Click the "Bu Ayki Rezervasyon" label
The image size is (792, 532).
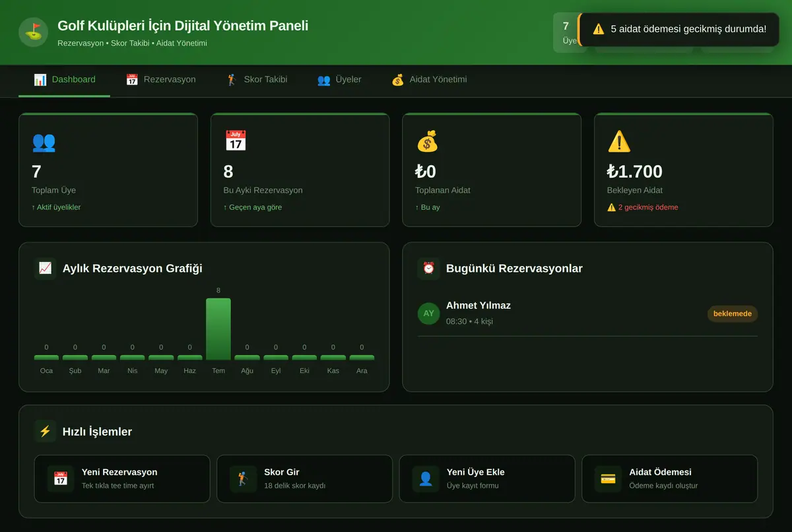click(x=263, y=190)
